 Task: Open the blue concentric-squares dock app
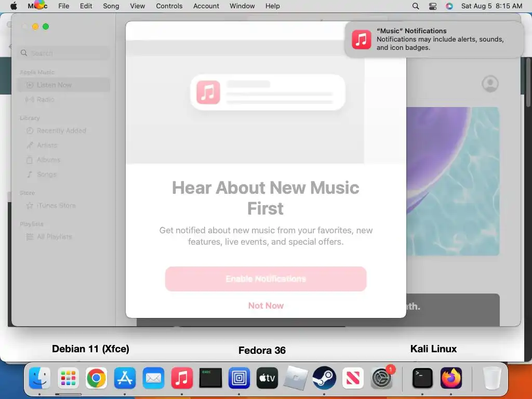(239, 378)
